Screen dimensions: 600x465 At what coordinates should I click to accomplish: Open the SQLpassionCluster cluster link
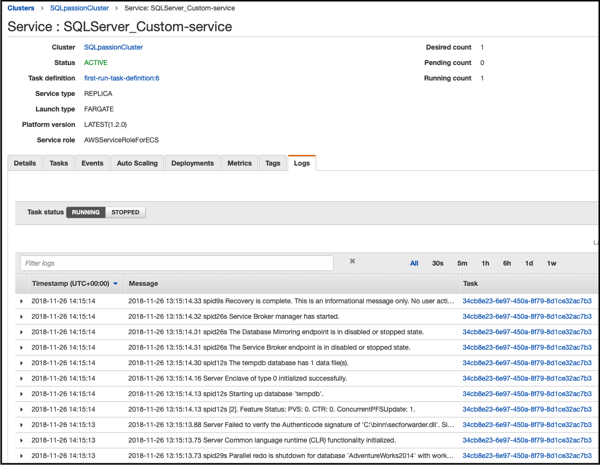point(113,47)
